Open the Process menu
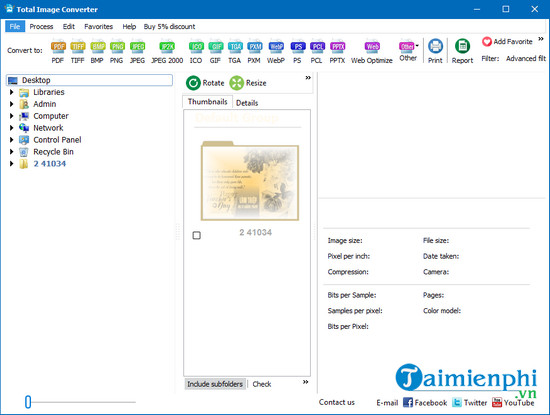Viewport: 550px width, 415px height. point(41,27)
